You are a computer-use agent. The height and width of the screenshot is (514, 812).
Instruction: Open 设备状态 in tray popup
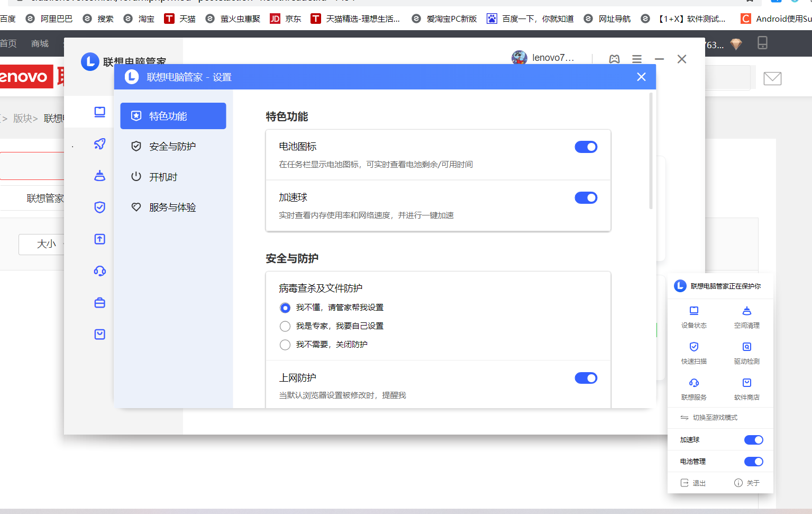(x=694, y=317)
